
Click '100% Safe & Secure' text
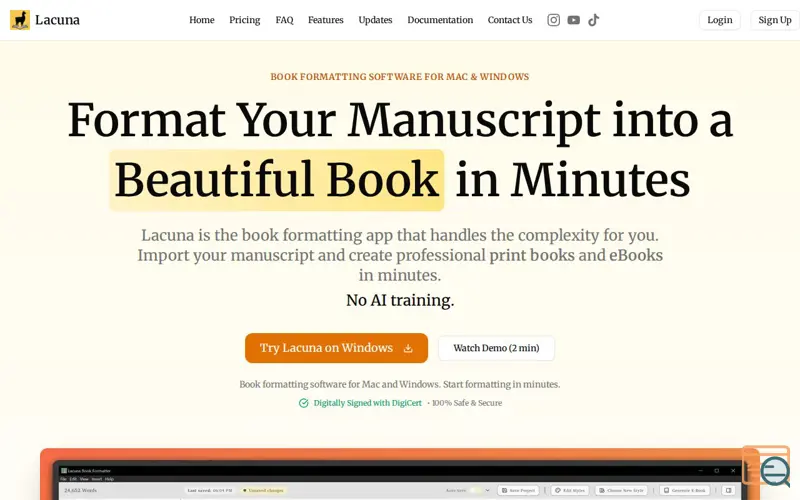(467, 403)
